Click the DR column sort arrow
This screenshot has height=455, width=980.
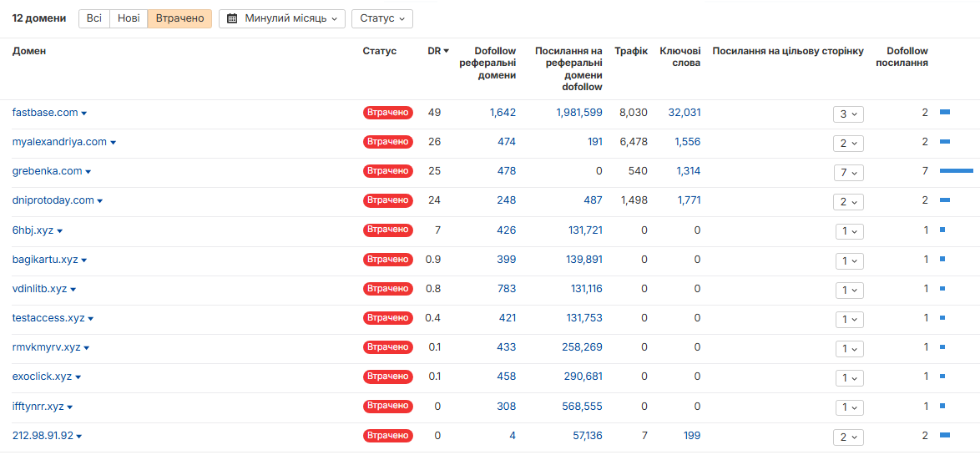click(446, 52)
